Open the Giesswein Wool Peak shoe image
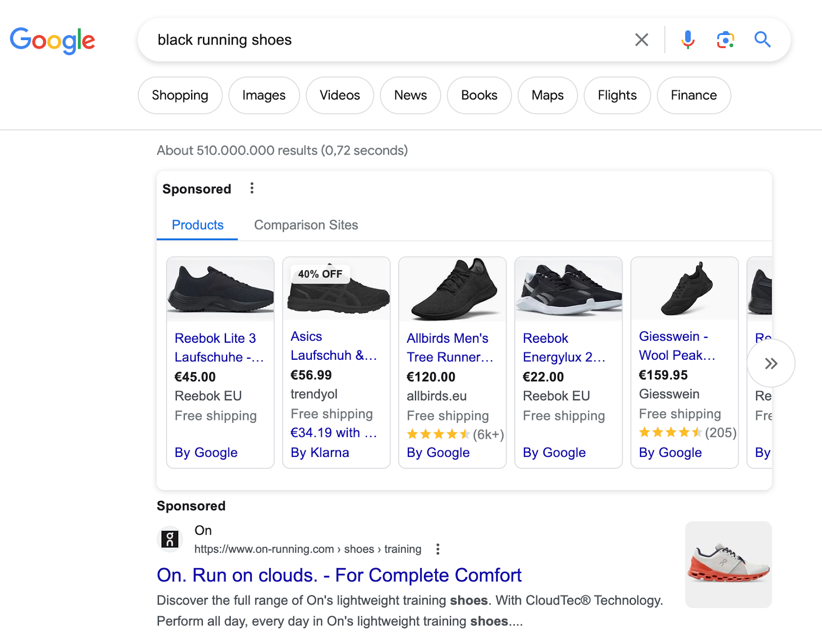 coord(685,289)
